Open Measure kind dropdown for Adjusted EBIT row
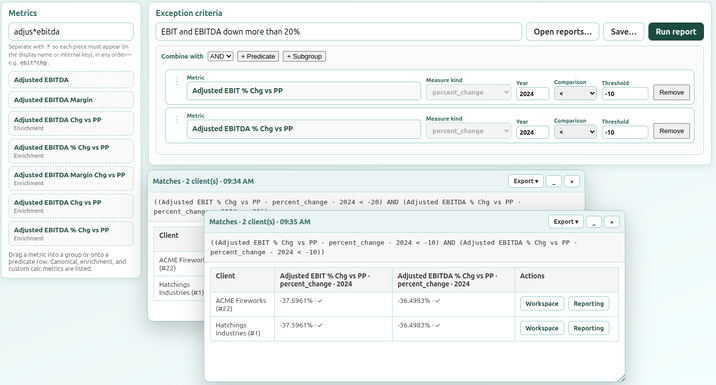Screen dimensions: 716x385 [x=468, y=92]
